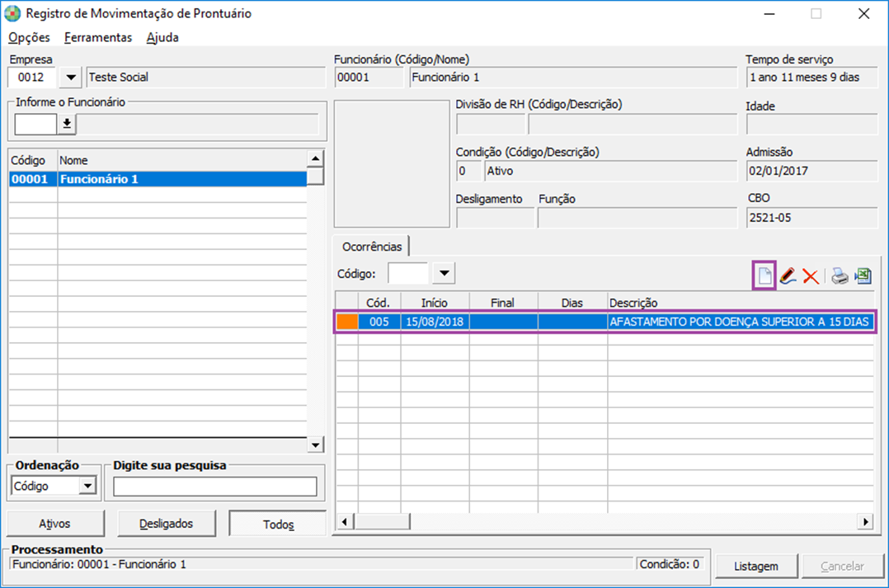
Task: Click the Dias column header
Action: coord(572,303)
